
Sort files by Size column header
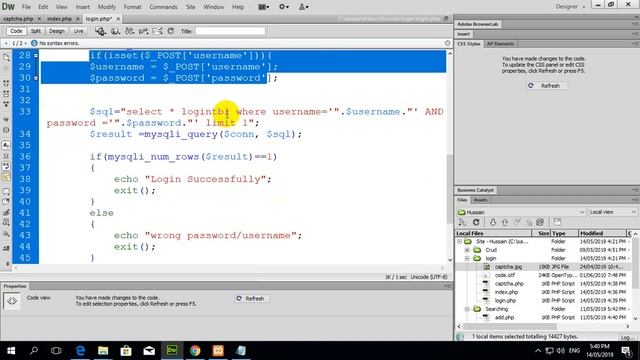(541, 233)
